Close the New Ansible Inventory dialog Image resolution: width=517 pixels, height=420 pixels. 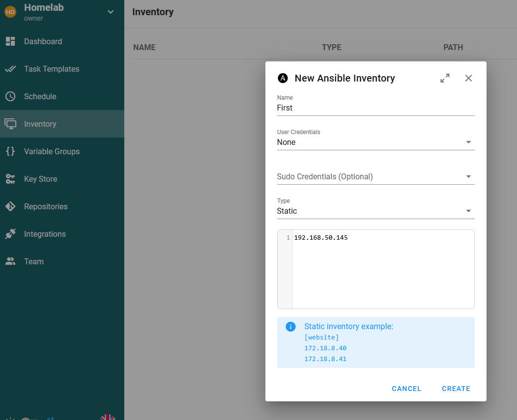[x=468, y=78]
